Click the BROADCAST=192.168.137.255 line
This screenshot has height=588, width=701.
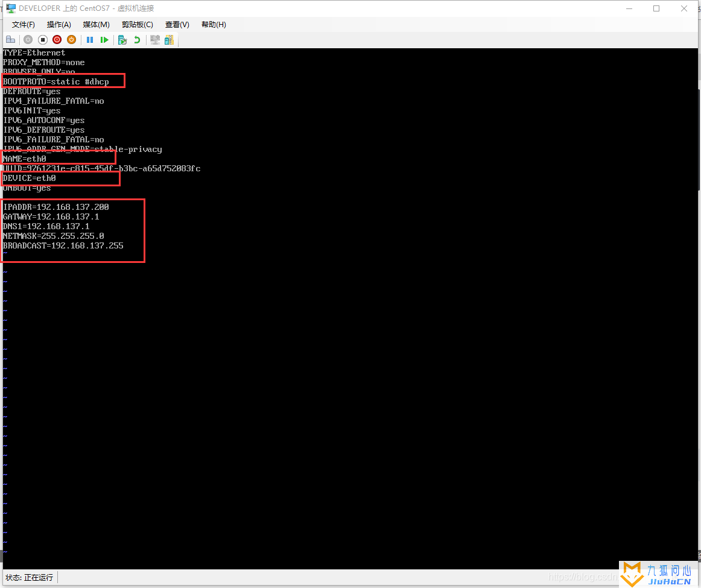point(63,245)
